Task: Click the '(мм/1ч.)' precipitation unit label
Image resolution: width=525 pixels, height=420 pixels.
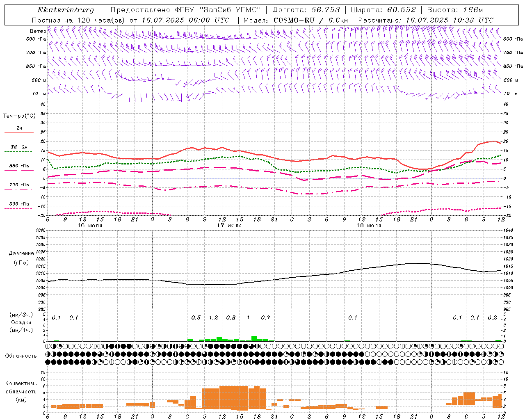Action: click(21, 330)
